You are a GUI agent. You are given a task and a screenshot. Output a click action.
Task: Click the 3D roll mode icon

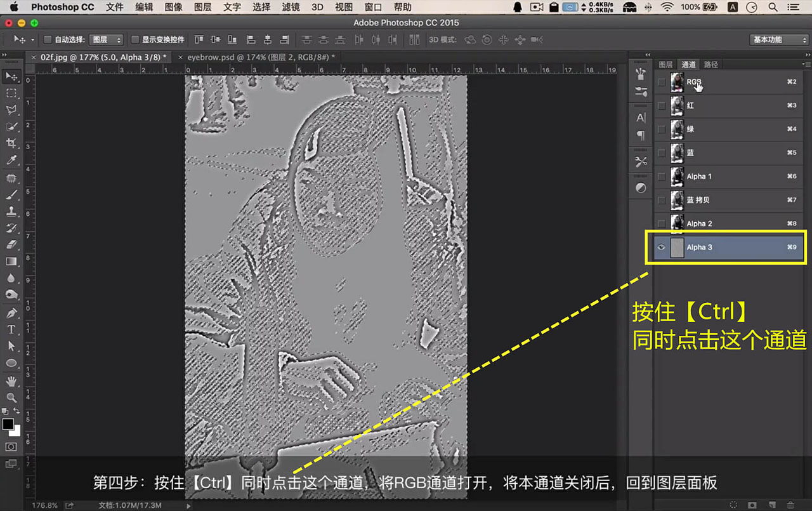[x=487, y=39]
